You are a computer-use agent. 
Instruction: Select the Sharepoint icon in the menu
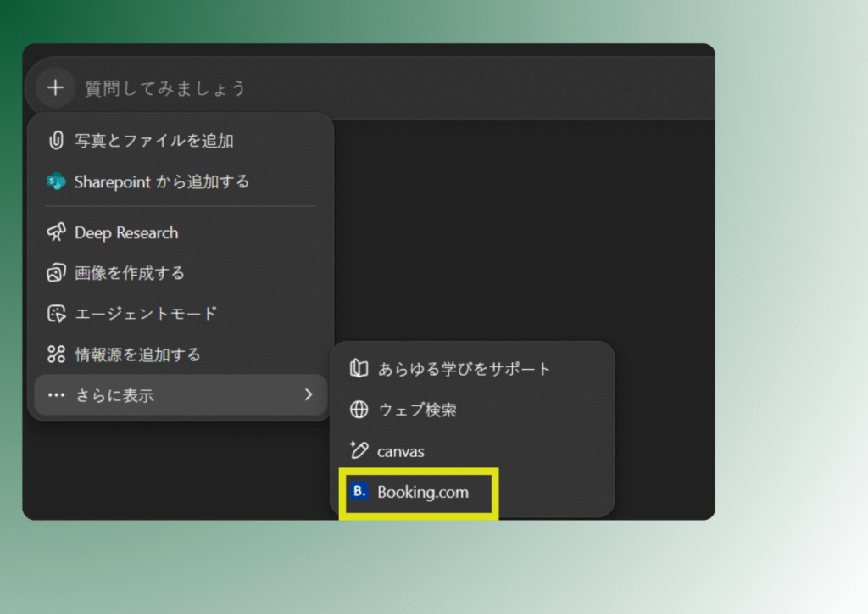tap(55, 181)
